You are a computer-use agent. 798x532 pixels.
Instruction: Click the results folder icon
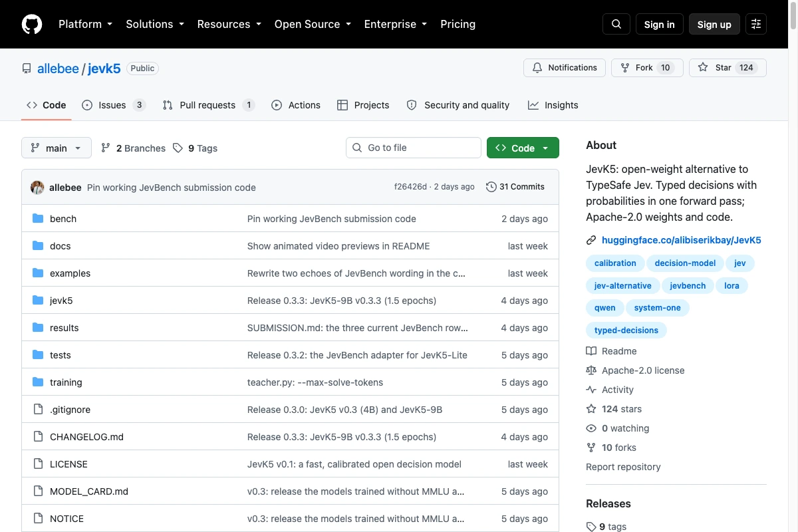pyautogui.click(x=38, y=328)
